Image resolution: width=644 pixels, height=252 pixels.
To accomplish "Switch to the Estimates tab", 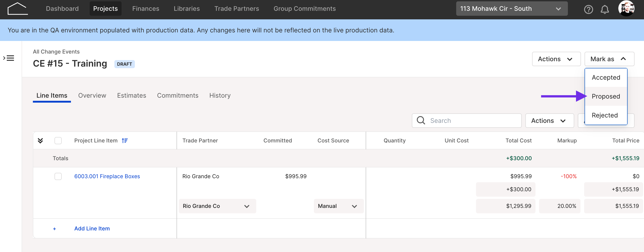I will coord(132,95).
